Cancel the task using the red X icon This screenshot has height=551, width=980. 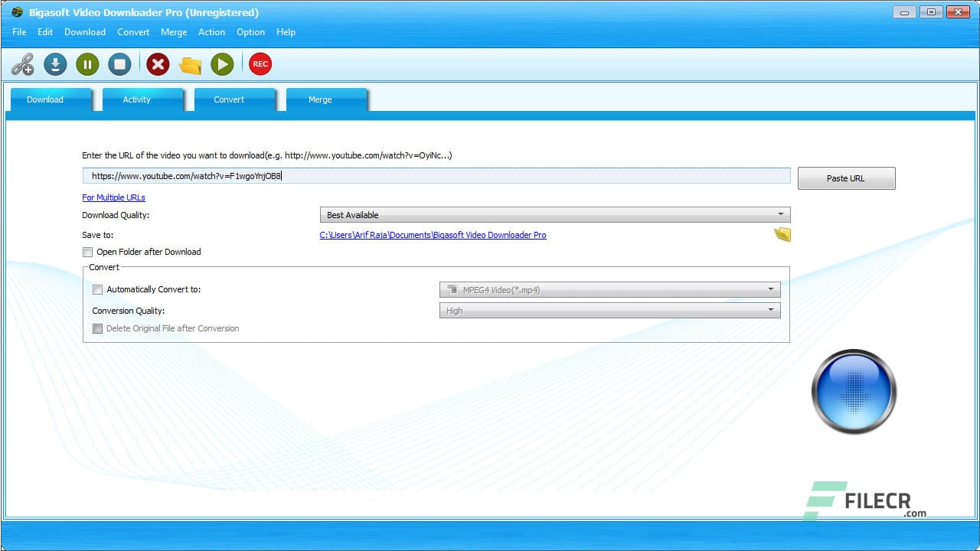[x=158, y=64]
